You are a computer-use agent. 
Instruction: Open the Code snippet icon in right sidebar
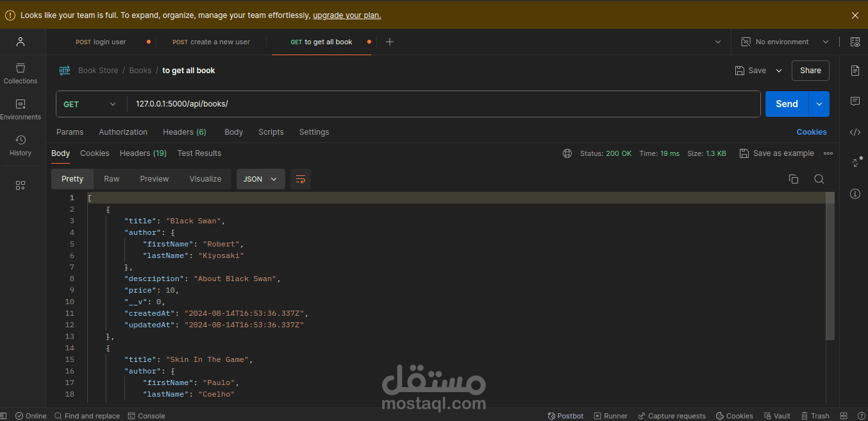(x=855, y=132)
